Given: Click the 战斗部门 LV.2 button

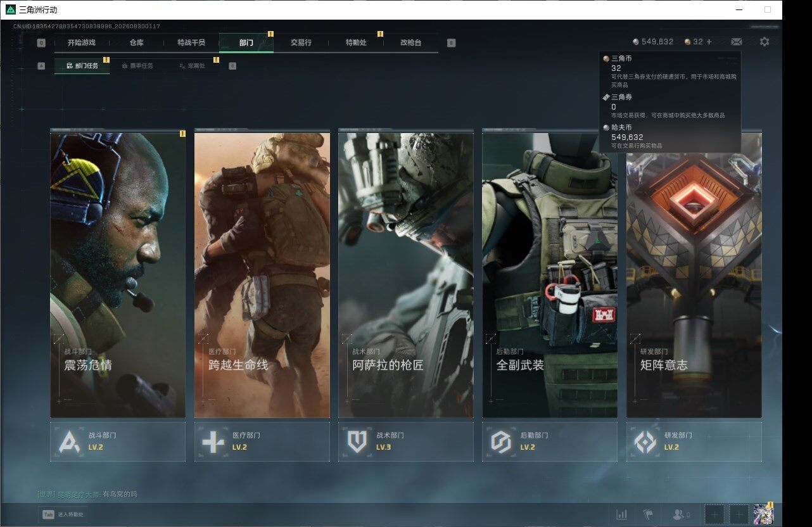Looking at the screenshot, I should pos(118,441).
